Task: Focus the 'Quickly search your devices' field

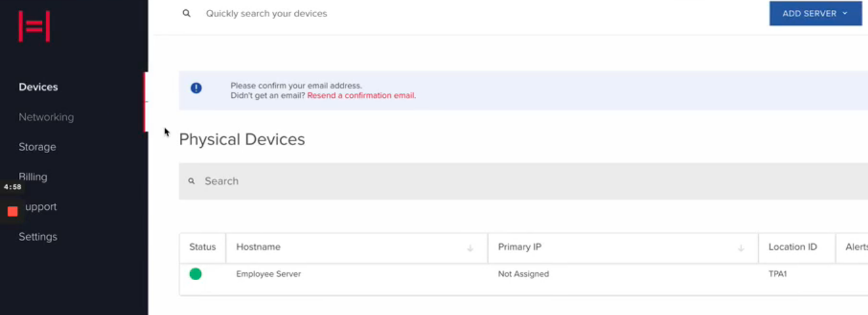Action: 266,13
